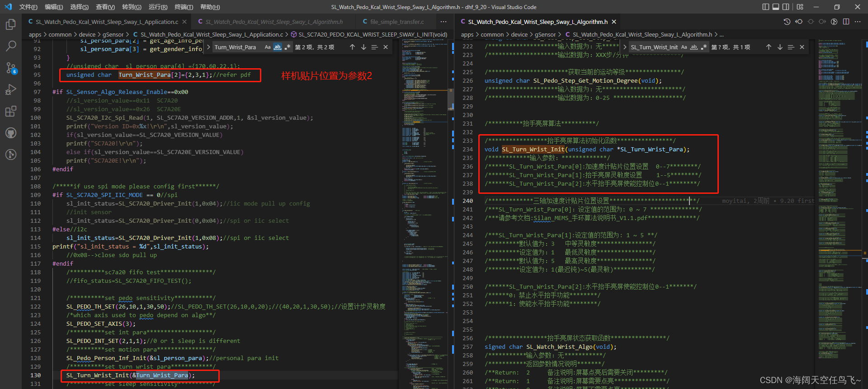This screenshot has width=868, height=389.
Task: Open the GitHub view in activity bar
Action: pyautogui.click(x=11, y=133)
